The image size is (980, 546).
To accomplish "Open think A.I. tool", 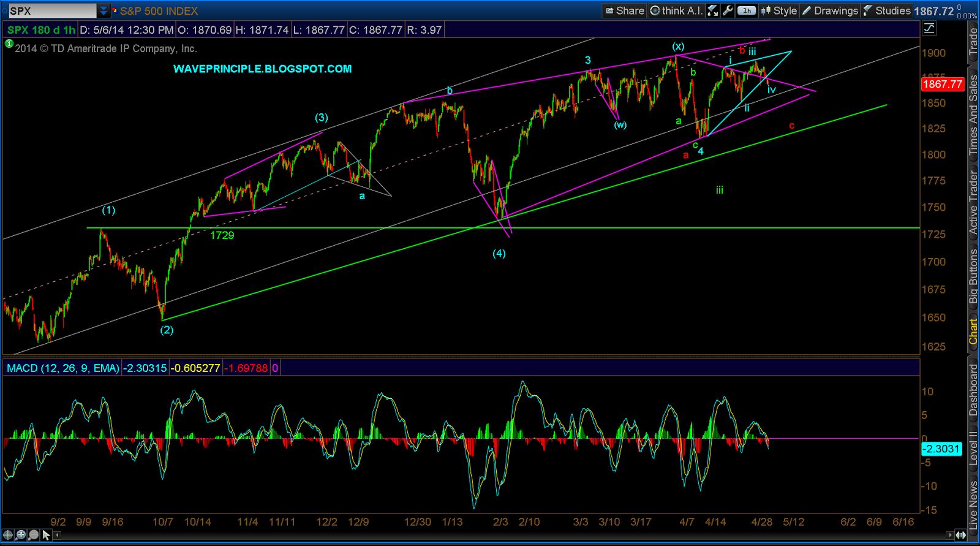I will point(676,10).
